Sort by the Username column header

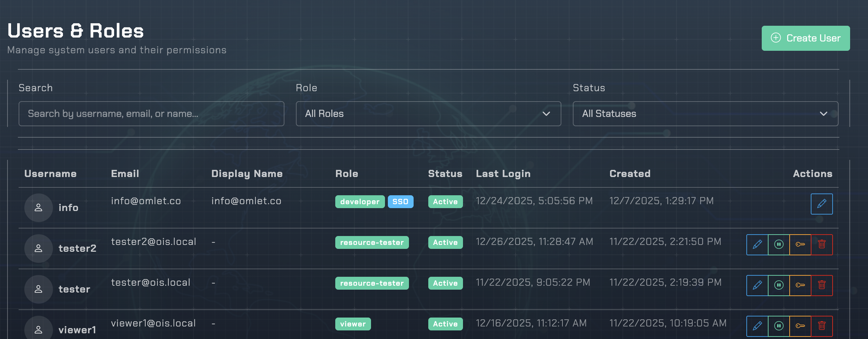point(50,174)
